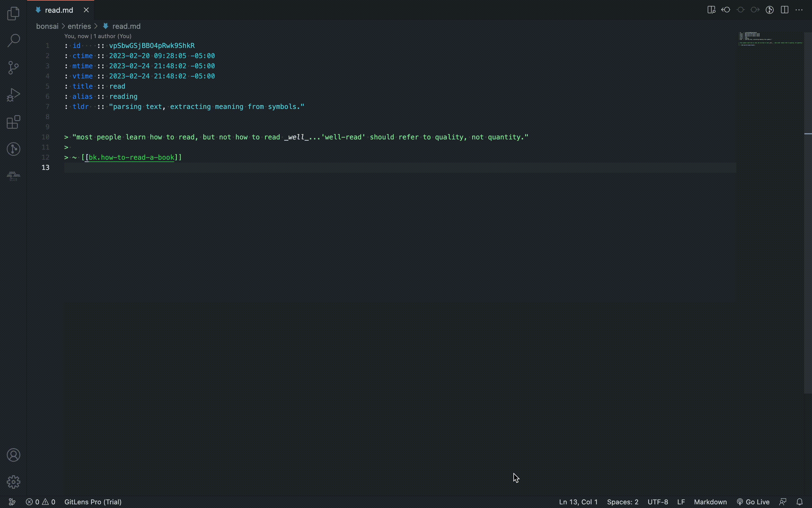Viewport: 812px width, 508px height.
Task: Click the minimap code overview
Action: click(x=770, y=39)
